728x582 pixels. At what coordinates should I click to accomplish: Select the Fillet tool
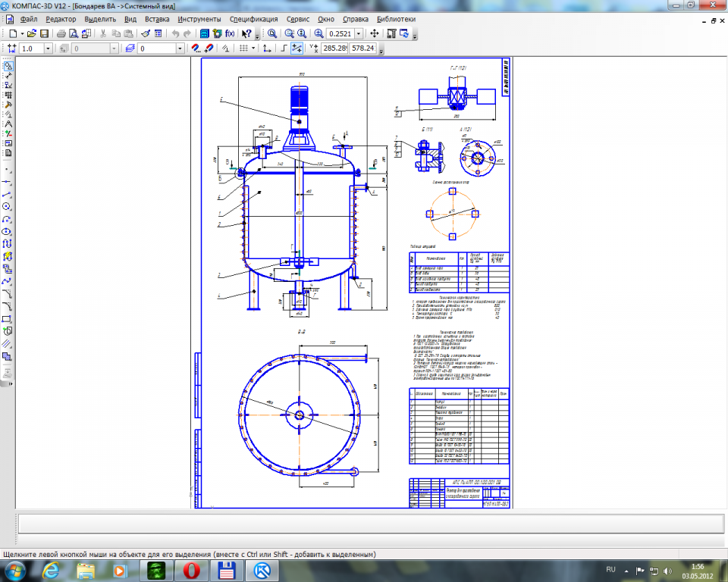pyautogui.click(x=7, y=306)
